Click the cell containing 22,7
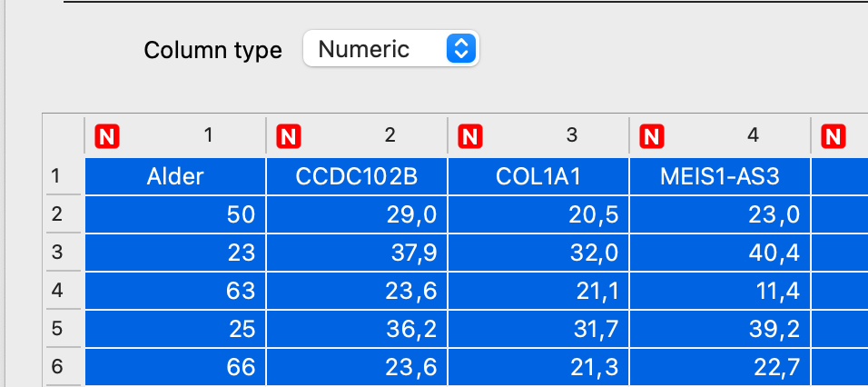 (720, 367)
